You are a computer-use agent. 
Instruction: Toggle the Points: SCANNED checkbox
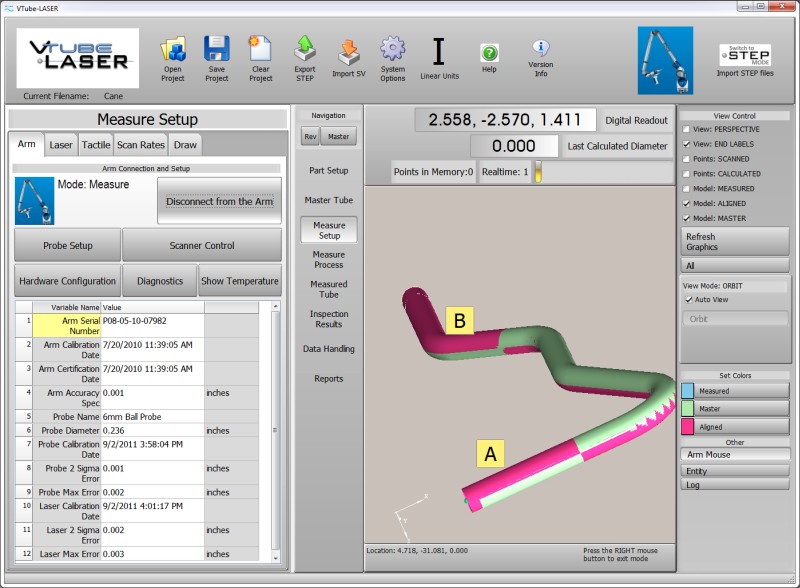686,159
